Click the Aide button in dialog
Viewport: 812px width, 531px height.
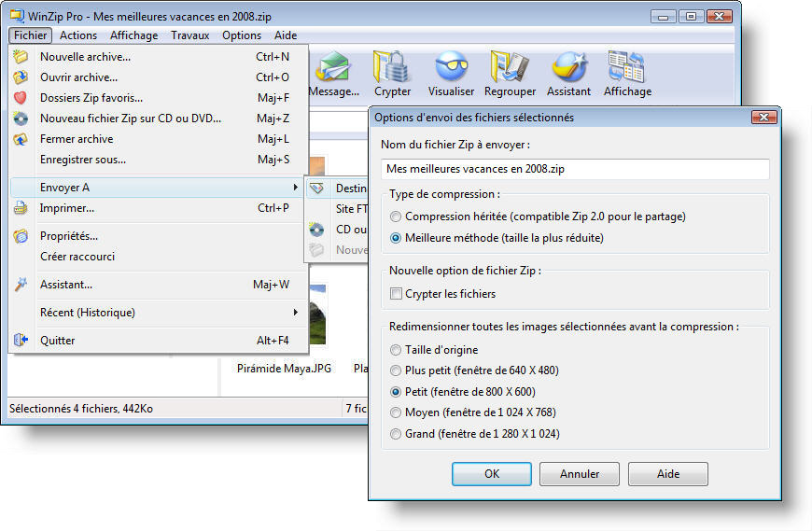tap(668, 474)
